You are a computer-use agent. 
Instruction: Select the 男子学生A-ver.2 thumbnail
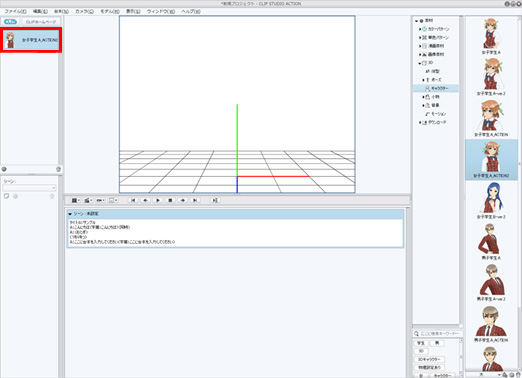491,283
